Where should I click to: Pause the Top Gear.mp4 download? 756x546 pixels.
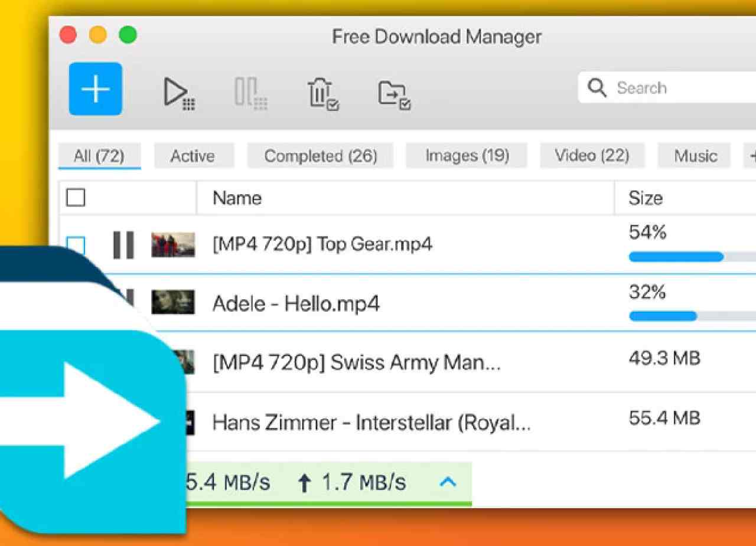pos(123,244)
